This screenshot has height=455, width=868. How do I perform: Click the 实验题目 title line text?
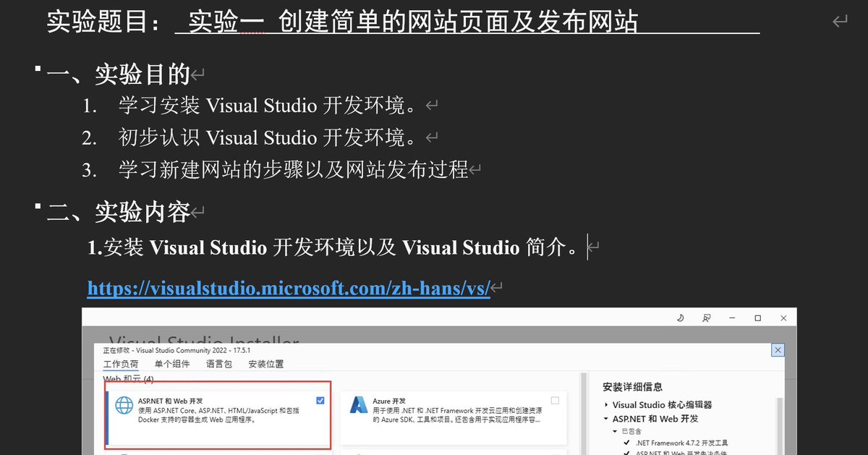point(342,22)
